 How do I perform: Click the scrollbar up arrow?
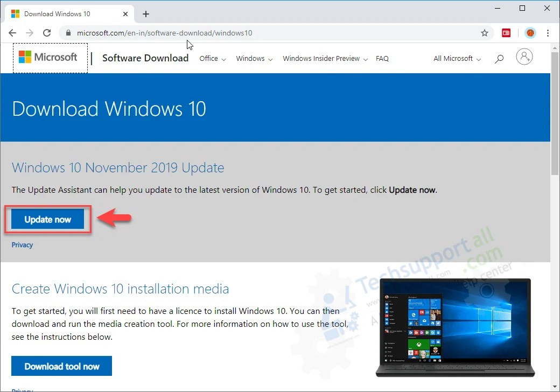pos(555,47)
